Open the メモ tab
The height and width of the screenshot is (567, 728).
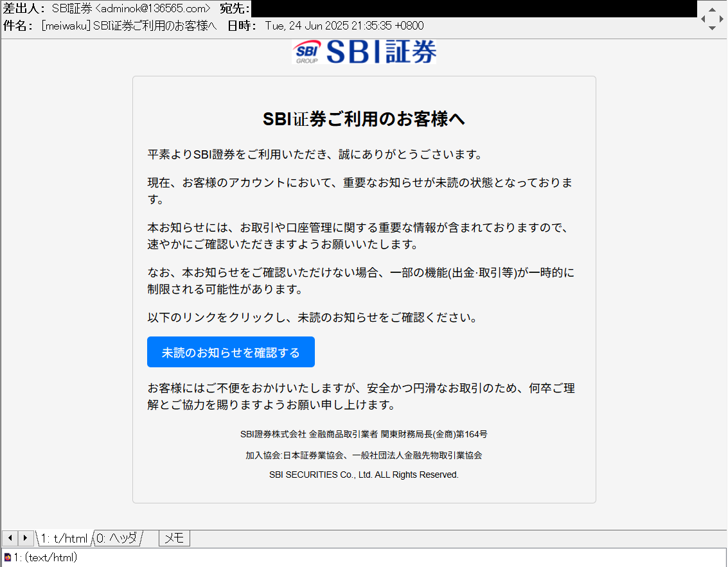pos(174,538)
